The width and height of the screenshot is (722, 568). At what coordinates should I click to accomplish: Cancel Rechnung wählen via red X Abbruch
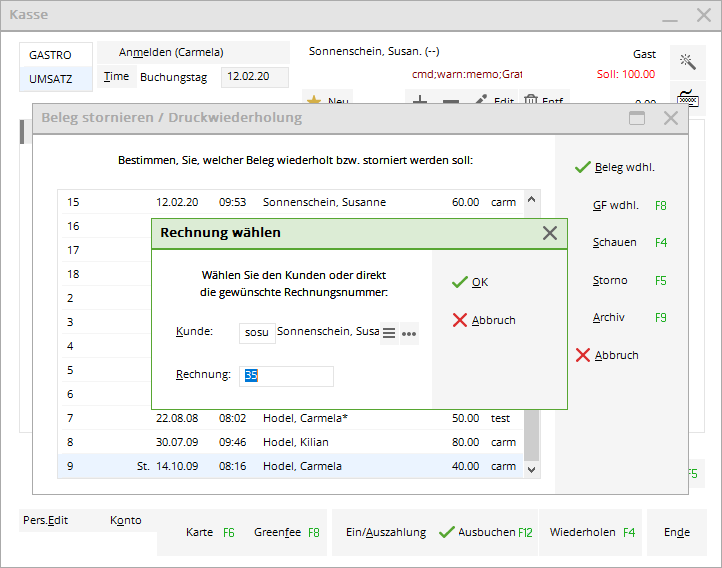click(x=484, y=320)
